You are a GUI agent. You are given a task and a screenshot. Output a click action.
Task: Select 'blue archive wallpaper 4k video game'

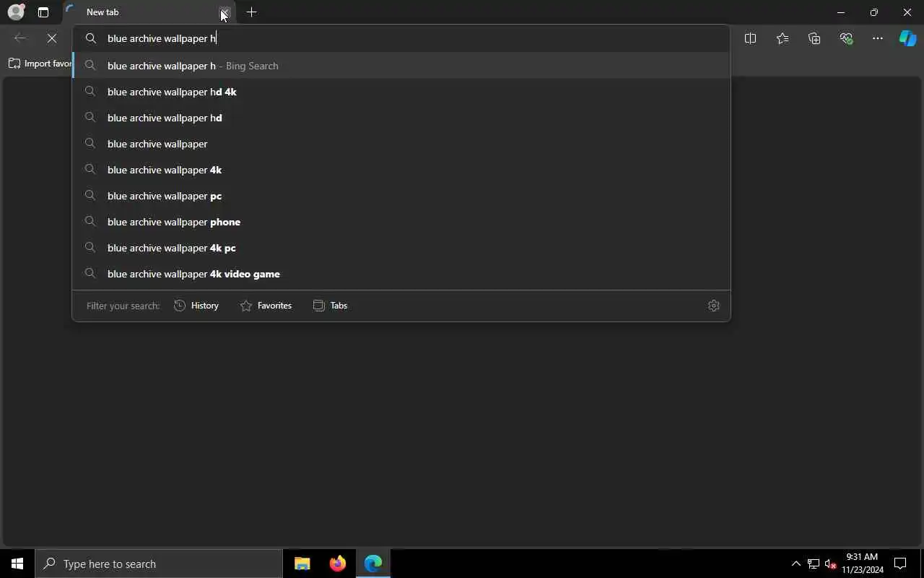tap(401, 274)
